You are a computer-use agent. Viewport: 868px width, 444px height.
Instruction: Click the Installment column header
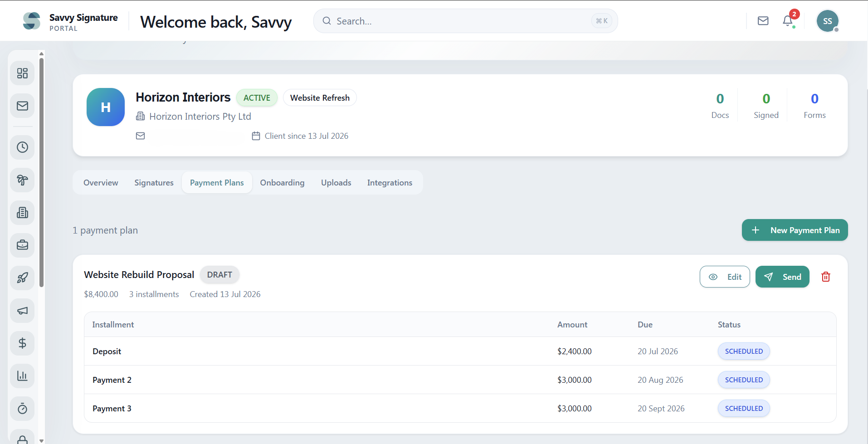(113, 325)
